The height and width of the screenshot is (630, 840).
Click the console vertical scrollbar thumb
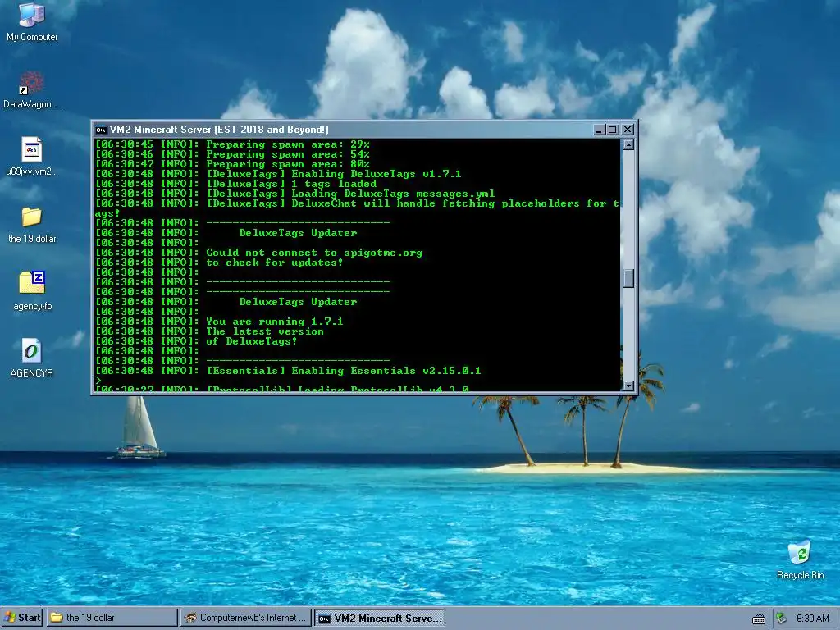pyautogui.click(x=628, y=278)
